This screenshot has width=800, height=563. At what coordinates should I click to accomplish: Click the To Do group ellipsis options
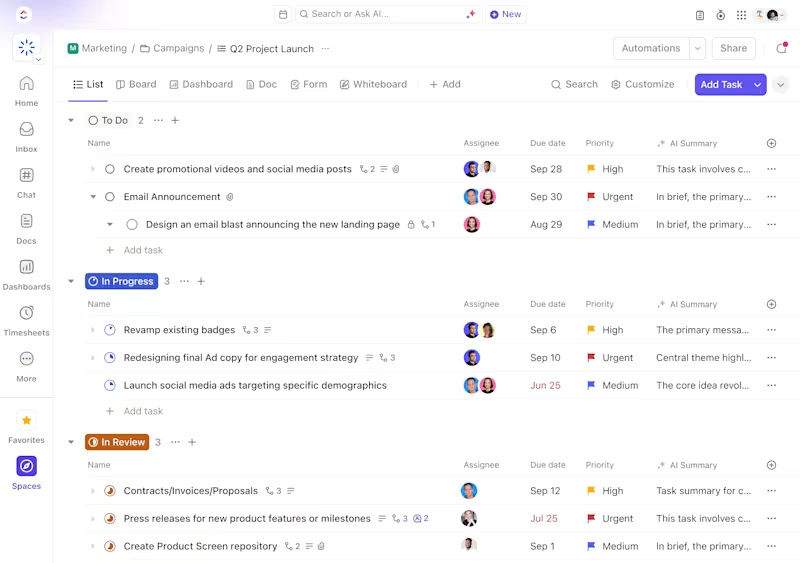tap(158, 120)
